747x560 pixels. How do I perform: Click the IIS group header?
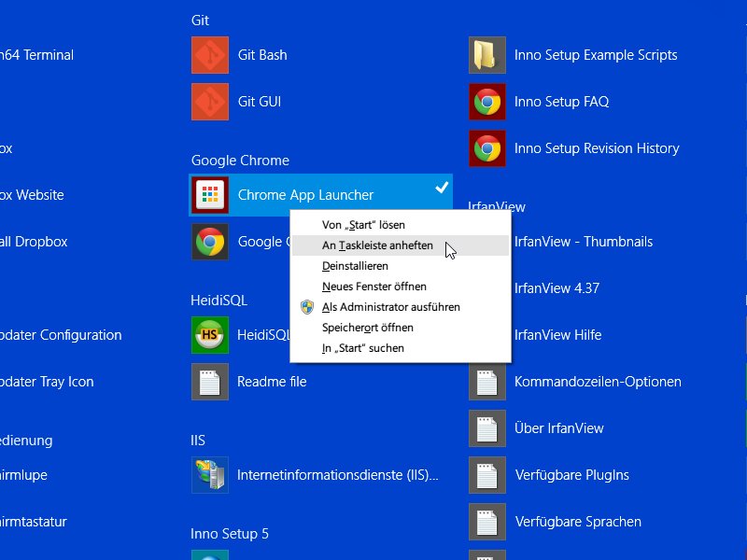pos(198,441)
